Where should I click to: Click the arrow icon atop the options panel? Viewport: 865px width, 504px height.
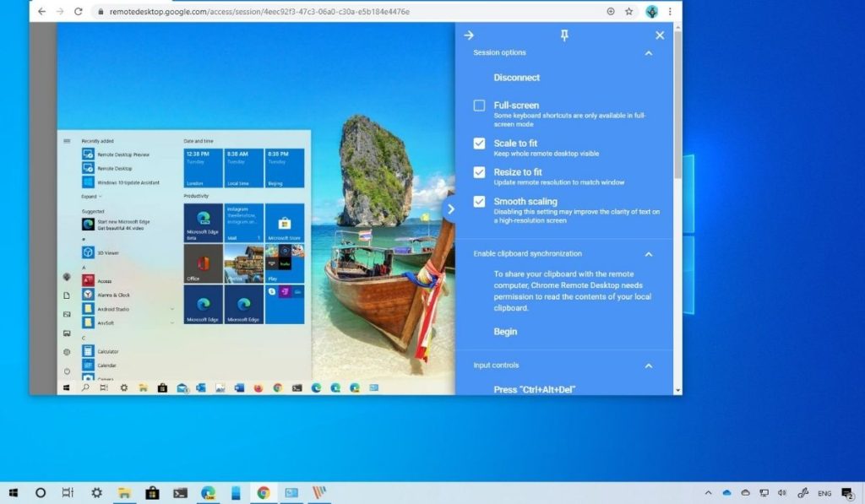tap(469, 35)
